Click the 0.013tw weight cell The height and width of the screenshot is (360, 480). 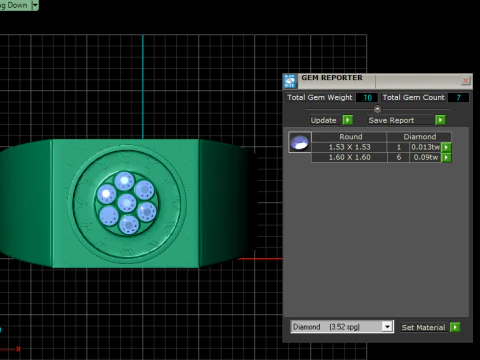point(425,147)
